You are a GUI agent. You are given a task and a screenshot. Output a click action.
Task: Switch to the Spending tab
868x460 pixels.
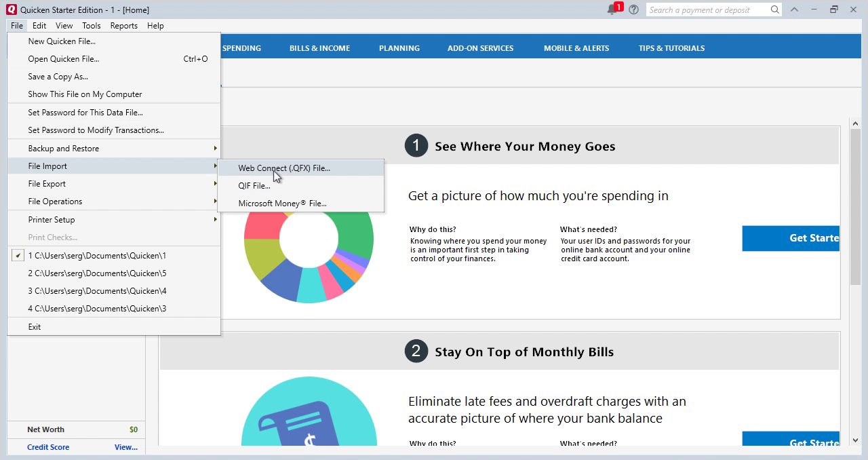point(241,48)
